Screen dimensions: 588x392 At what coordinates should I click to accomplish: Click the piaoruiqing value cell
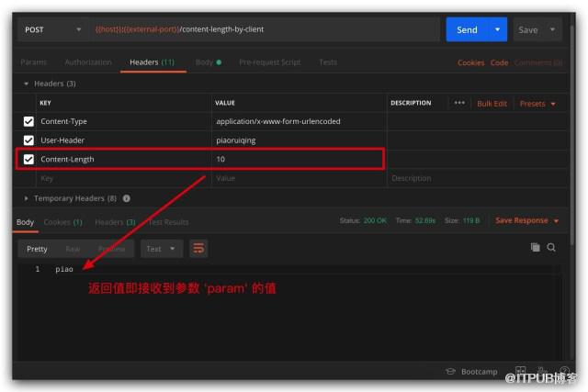pos(299,140)
